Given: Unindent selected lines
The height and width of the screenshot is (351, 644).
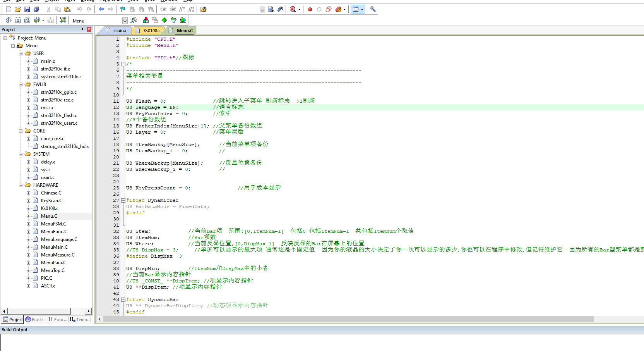Looking at the screenshot, I should 173,9.
